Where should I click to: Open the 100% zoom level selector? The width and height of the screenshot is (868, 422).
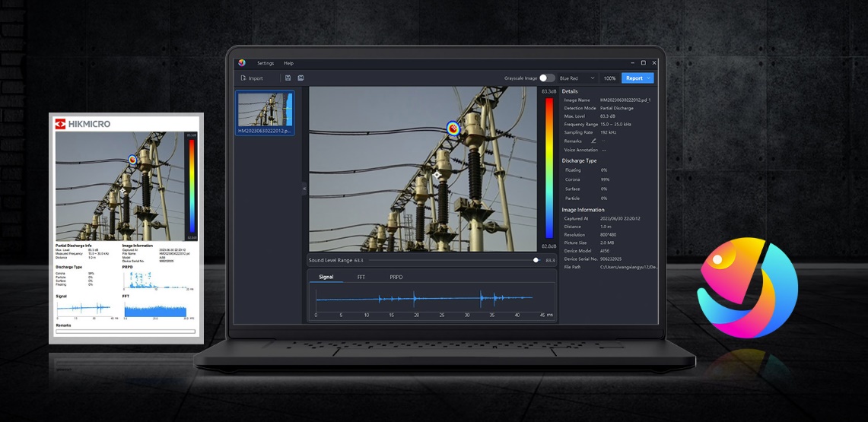(609, 78)
